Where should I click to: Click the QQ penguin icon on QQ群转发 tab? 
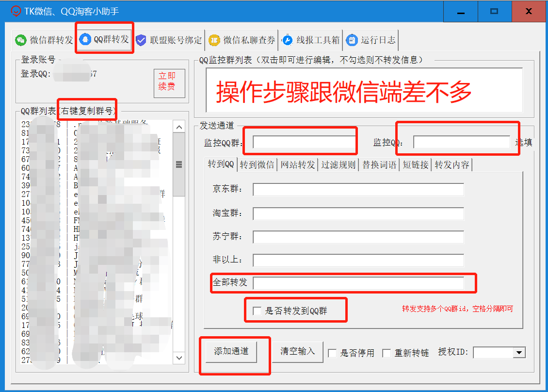click(85, 39)
